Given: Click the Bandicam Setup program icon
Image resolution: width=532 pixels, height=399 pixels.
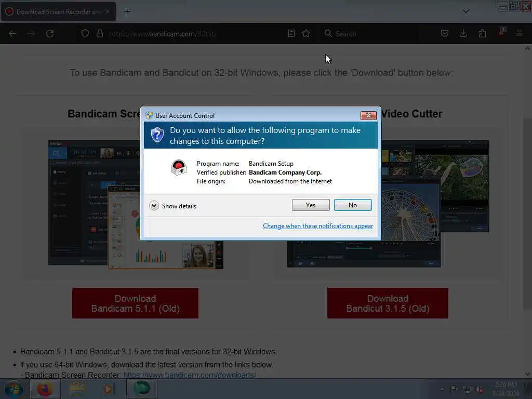Looking at the screenshot, I should pos(179,168).
